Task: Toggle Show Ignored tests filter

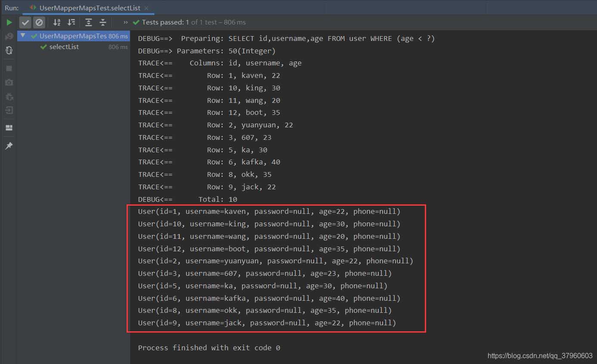Action: pyautogui.click(x=39, y=22)
